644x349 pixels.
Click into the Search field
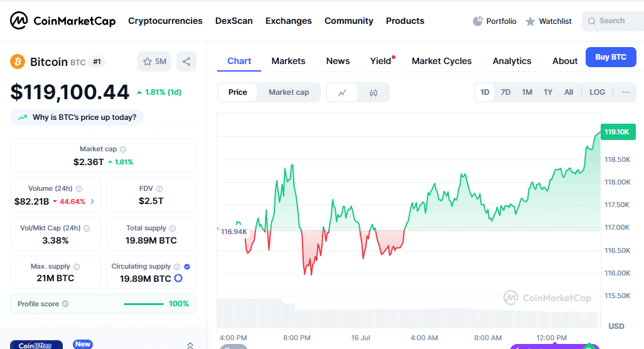point(613,21)
